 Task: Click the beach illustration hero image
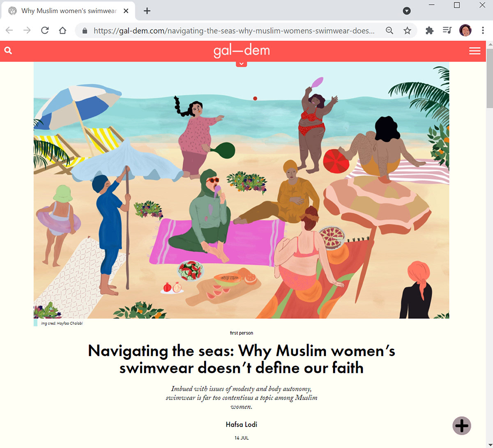(241, 190)
